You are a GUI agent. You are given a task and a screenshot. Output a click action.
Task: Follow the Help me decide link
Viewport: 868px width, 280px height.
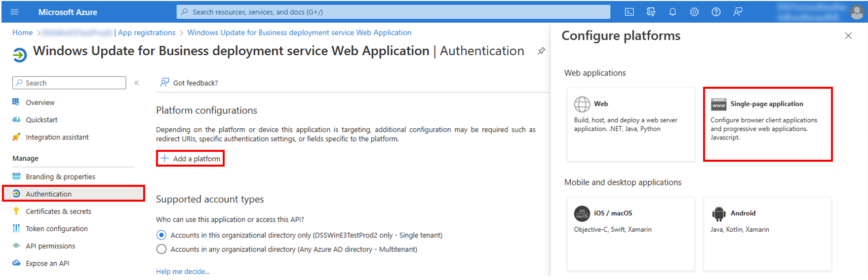click(x=183, y=271)
